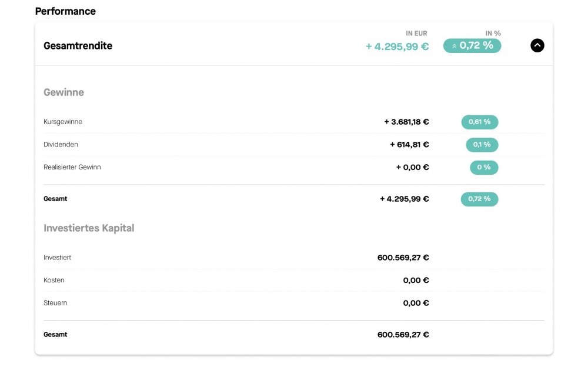
Task: Click the Gewinne Gesamt 0,72 % badge
Action: tap(479, 199)
